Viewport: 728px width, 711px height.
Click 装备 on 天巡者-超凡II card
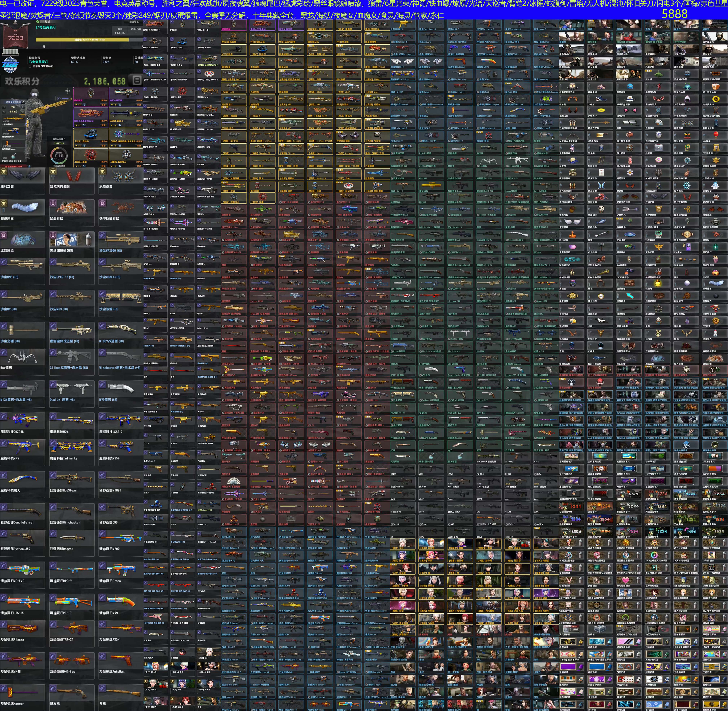click(139, 125)
